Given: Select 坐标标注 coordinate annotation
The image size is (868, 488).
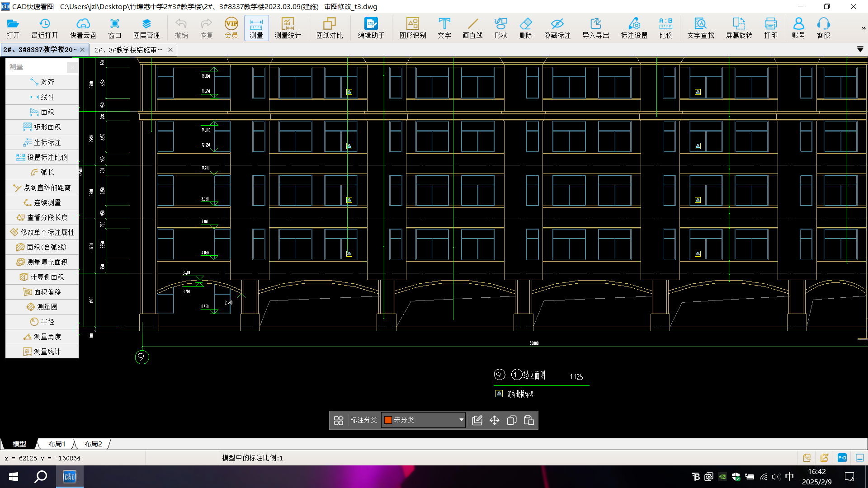Looking at the screenshot, I should pos(42,142).
